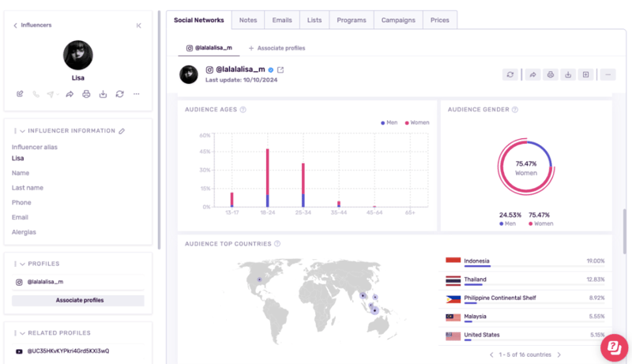Switch to the Campaigns tab
632x364 pixels.
pos(398,20)
